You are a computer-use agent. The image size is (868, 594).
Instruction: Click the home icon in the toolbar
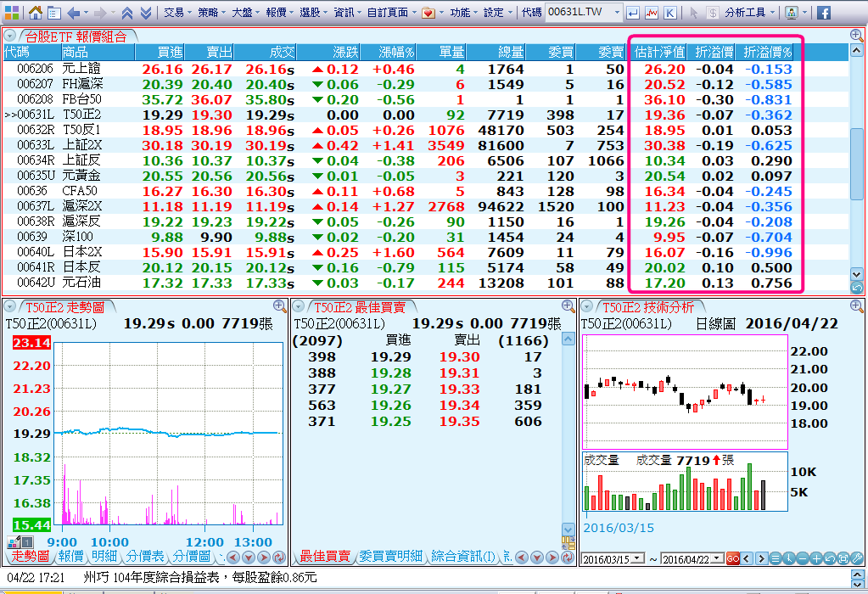coord(36,13)
